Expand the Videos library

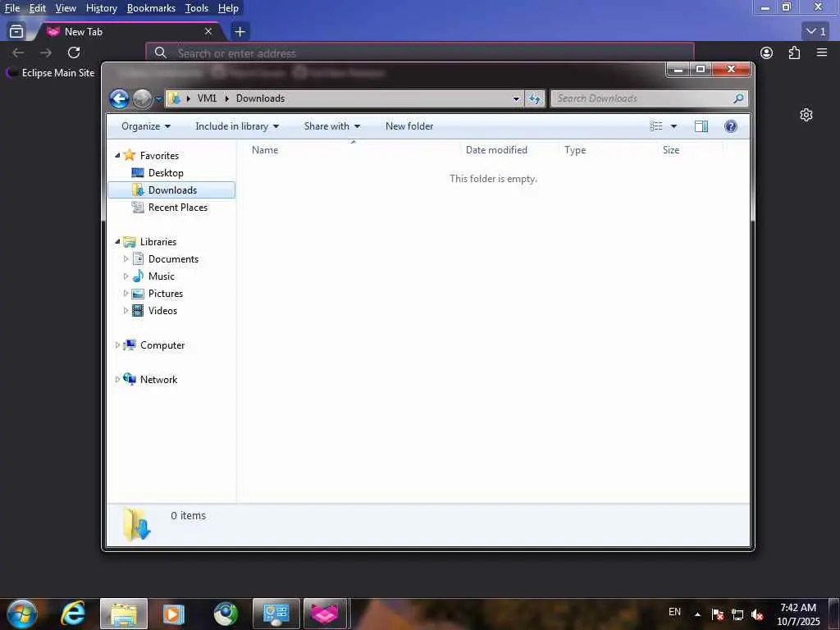coord(126,311)
